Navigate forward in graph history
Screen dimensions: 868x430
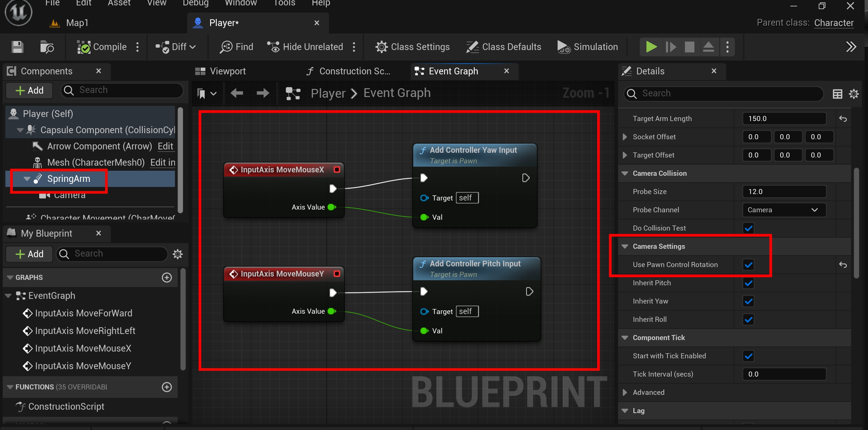point(263,93)
